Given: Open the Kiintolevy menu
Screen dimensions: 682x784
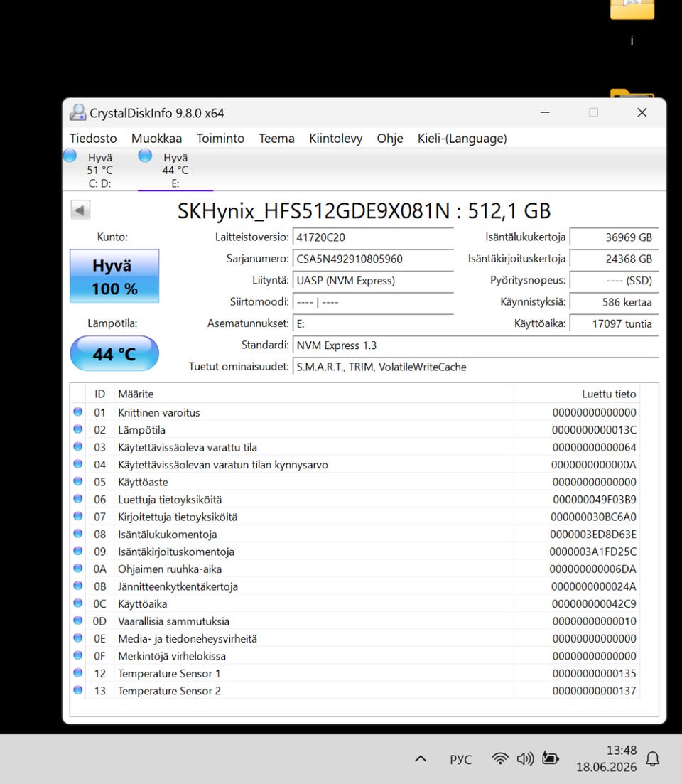Looking at the screenshot, I should pyautogui.click(x=336, y=139).
